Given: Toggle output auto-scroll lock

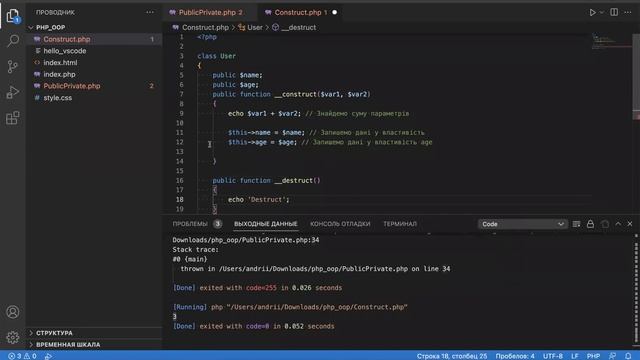Looking at the screenshot, I should click(x=590, y=224).
